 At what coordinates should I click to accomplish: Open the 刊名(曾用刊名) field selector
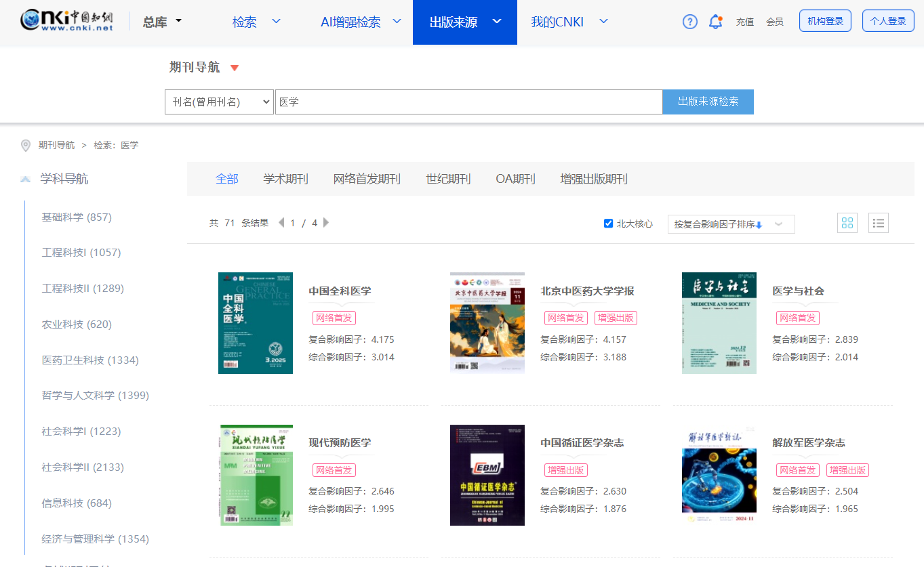(x=219, y=102)
